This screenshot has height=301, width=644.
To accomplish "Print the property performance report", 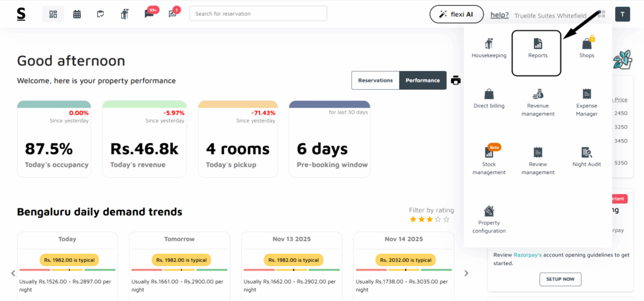I will (x=456, y=80).
